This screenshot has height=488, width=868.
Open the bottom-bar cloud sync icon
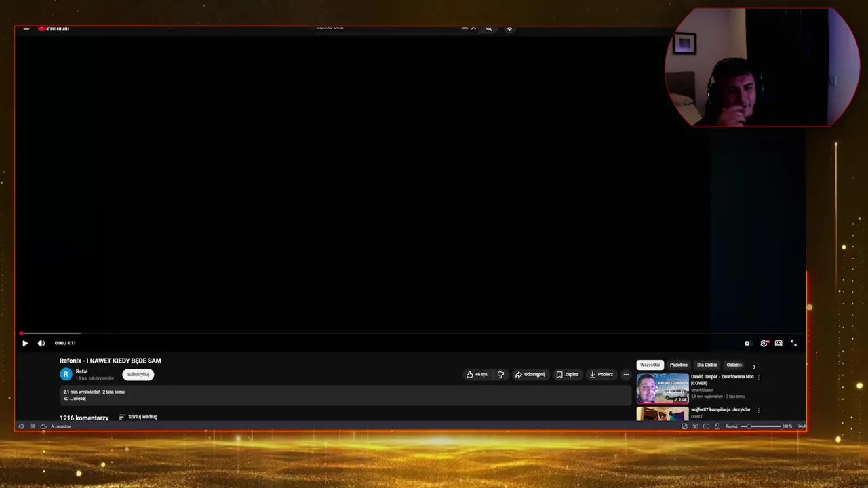pyautogui.click(x=43, y=426)
